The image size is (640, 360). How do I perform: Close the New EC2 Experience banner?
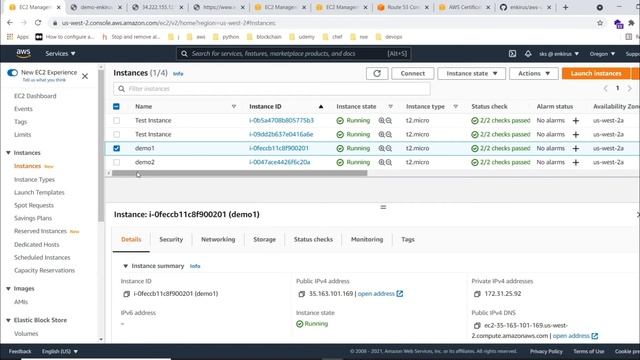[x=85, y=76]
